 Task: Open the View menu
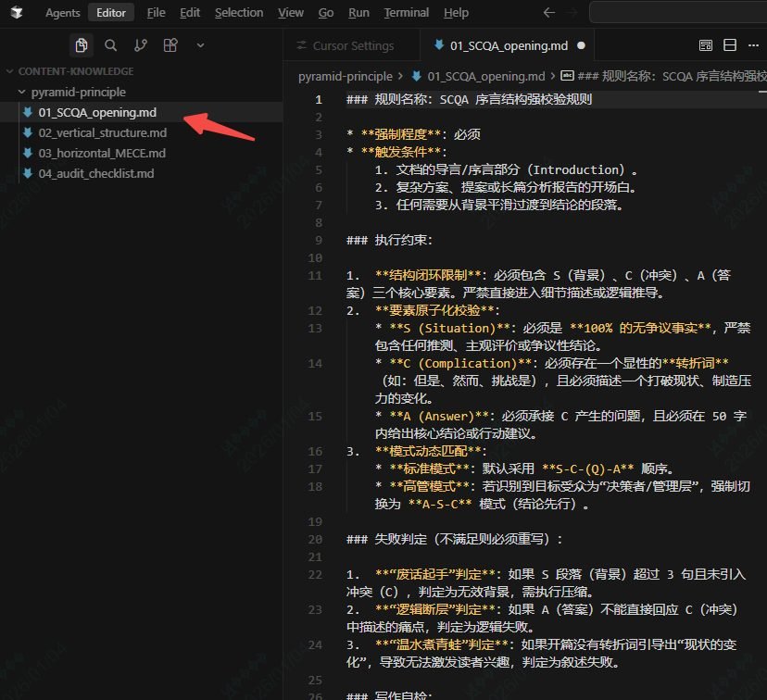click(x=291, y=13)
